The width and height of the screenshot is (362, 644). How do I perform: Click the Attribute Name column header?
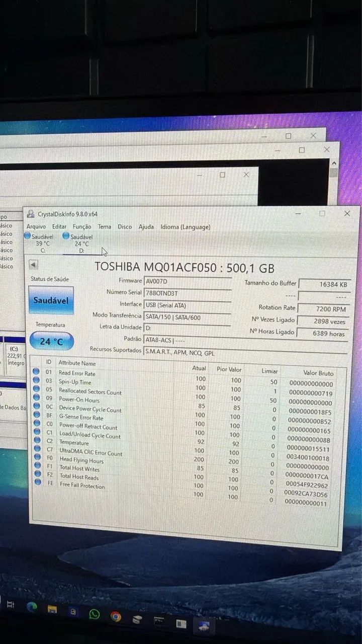click(77, 363)
